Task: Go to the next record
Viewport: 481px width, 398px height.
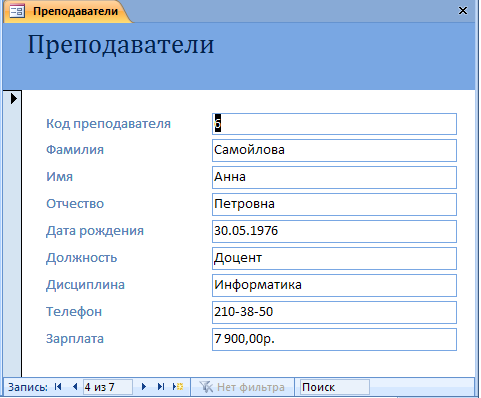Action: tap(144, 387)
